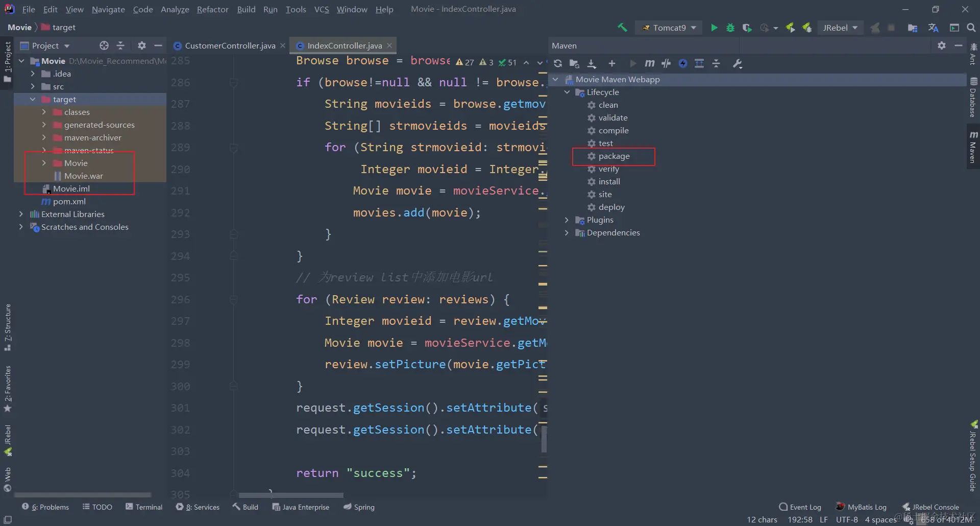Click the Debug with JRebel icon
The width and height of the screenshot is (980, 526).
807,28
